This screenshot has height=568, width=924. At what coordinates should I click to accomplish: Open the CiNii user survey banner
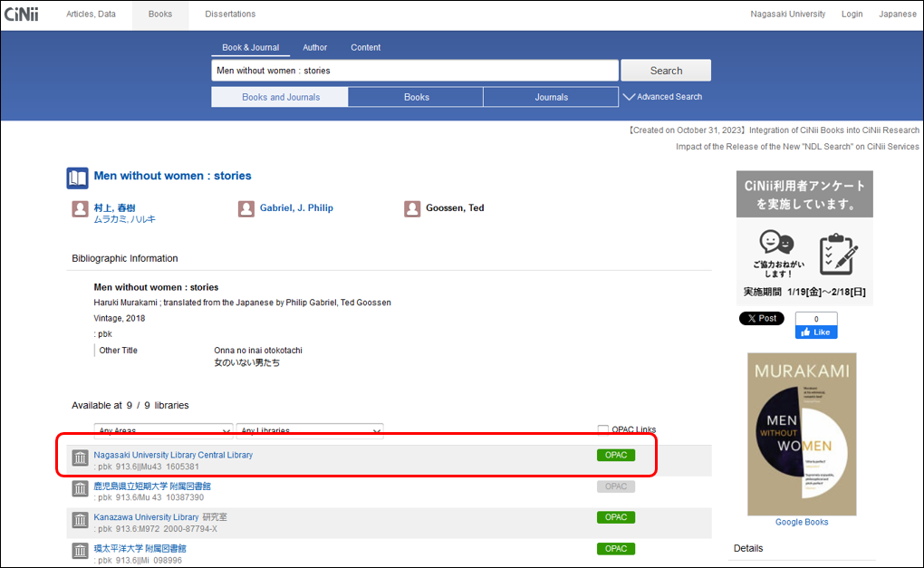804,238
